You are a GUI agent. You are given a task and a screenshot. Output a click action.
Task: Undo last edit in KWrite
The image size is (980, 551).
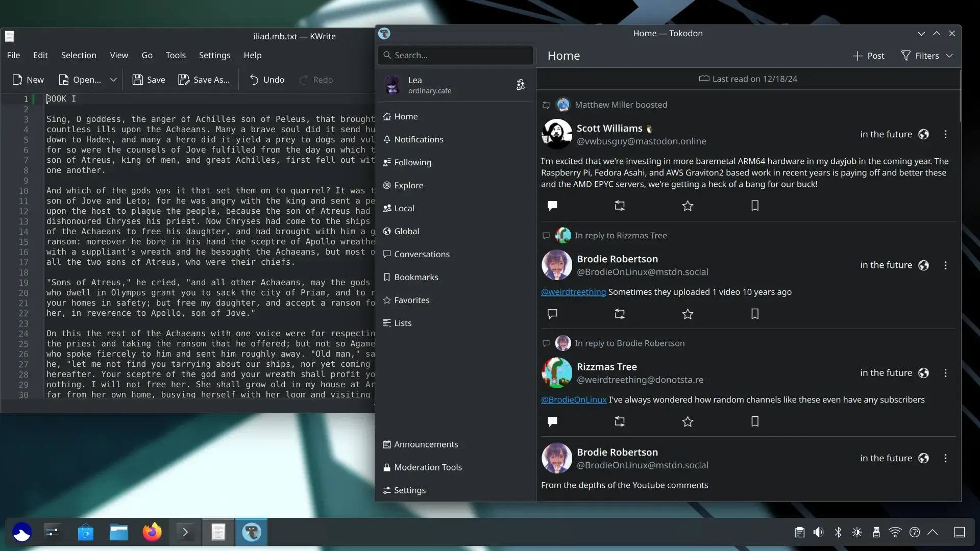[x=266, y=80]
